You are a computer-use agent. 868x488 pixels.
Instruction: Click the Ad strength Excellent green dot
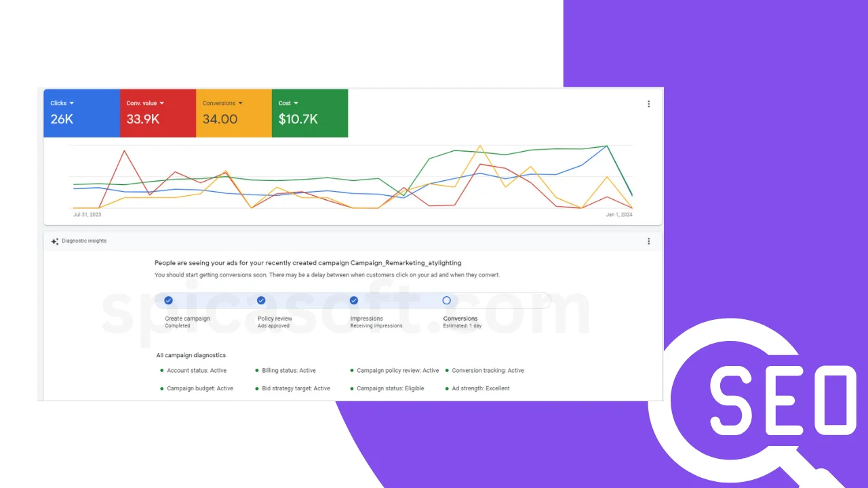448,388
